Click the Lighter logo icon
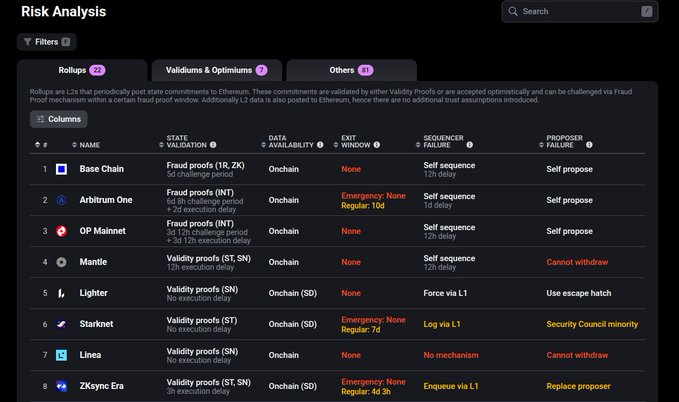The width and height of the screenshot is (679, 402). pos(61,293)
